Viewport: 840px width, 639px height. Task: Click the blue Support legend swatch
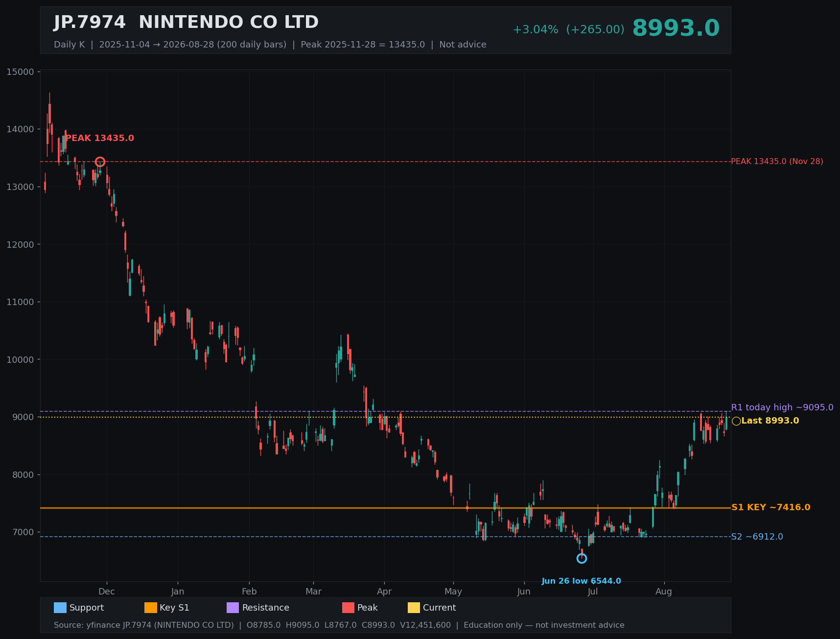click(x=60, y=608)
